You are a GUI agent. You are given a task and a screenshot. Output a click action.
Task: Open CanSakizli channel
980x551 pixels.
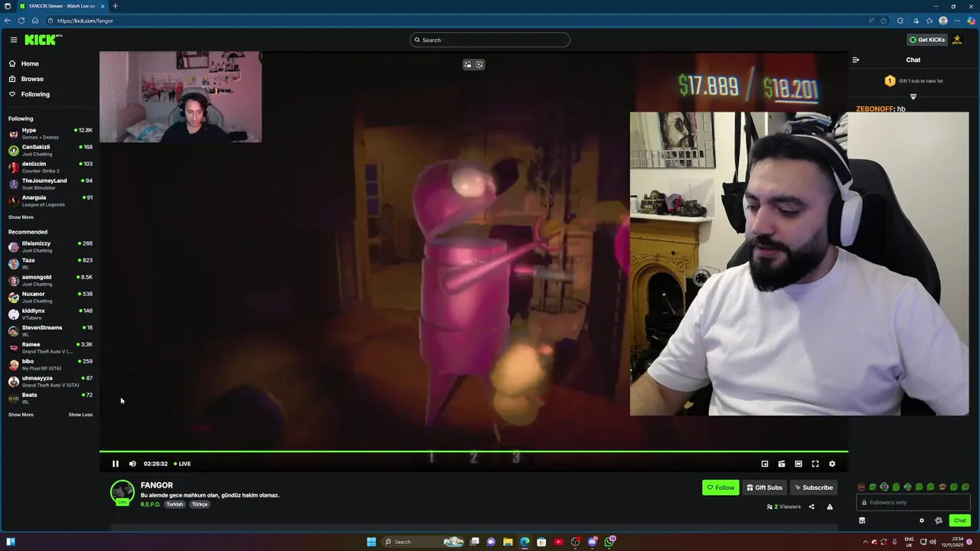(50, 150)
